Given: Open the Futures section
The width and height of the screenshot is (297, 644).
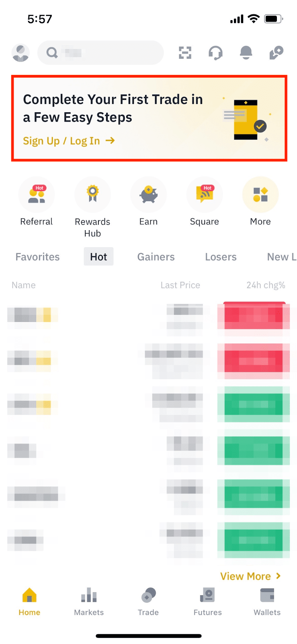Looking at the screenshot, I should [207, 602].
